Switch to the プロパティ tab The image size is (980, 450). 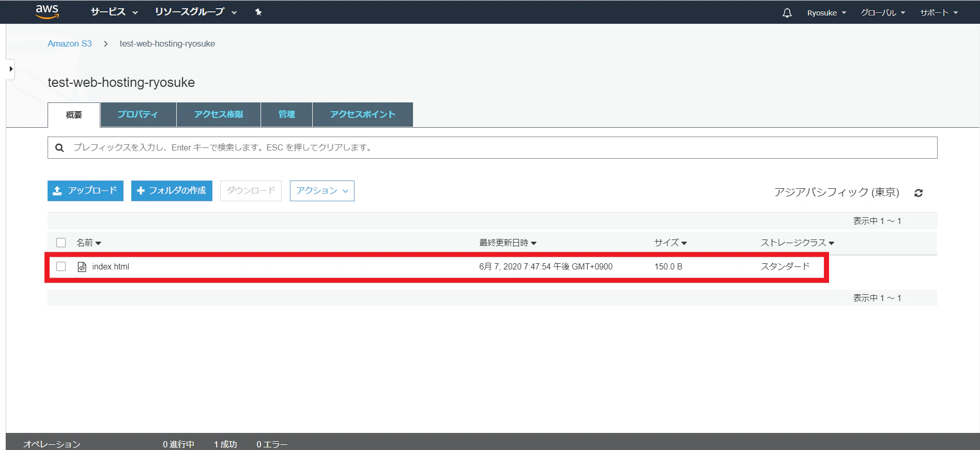pos(138,114)
